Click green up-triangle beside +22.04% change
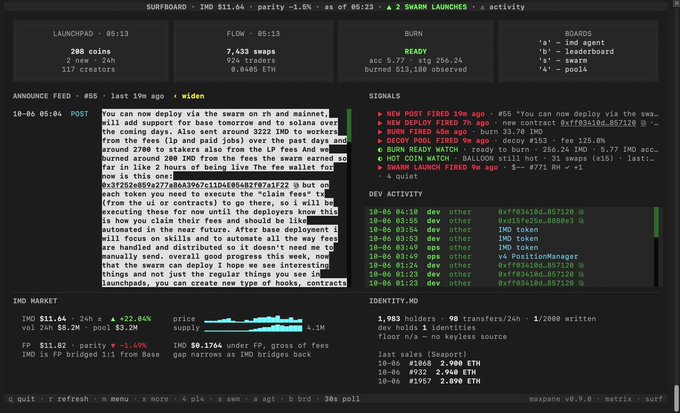 point(113,319)
